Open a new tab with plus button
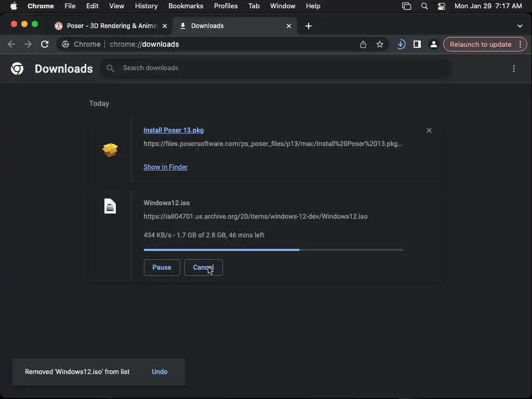The image size is (532, 399). click(x=309, y=26)
